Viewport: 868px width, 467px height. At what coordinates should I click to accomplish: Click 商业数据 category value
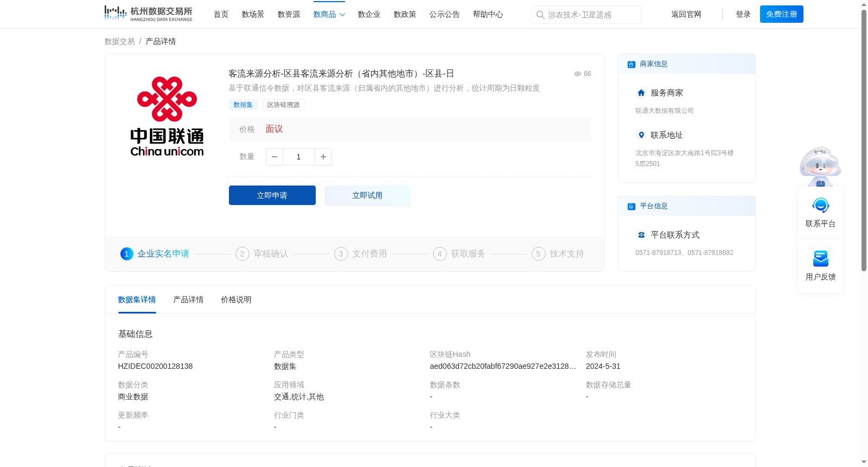(x=133, y=397)
